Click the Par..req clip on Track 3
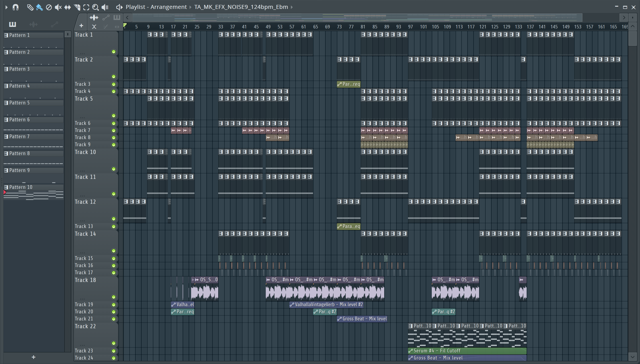This screenshot has height=364, width=640. [x=349, y=84]
